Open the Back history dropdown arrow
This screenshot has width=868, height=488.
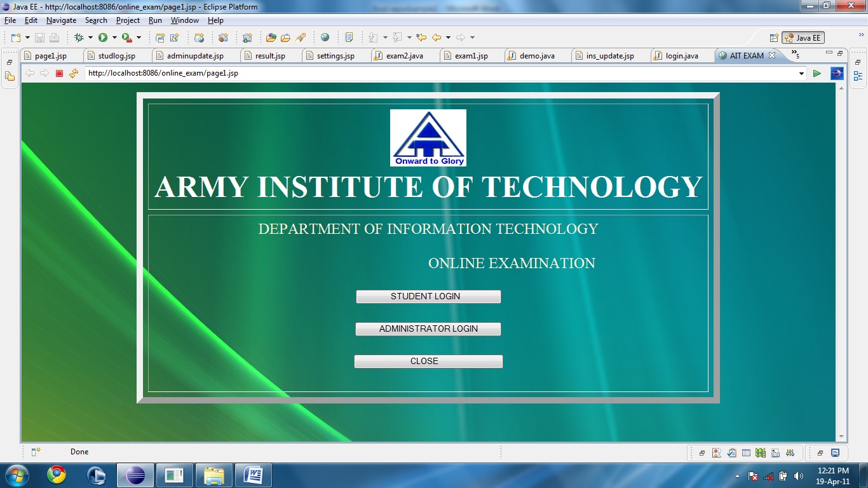(448, 38)
